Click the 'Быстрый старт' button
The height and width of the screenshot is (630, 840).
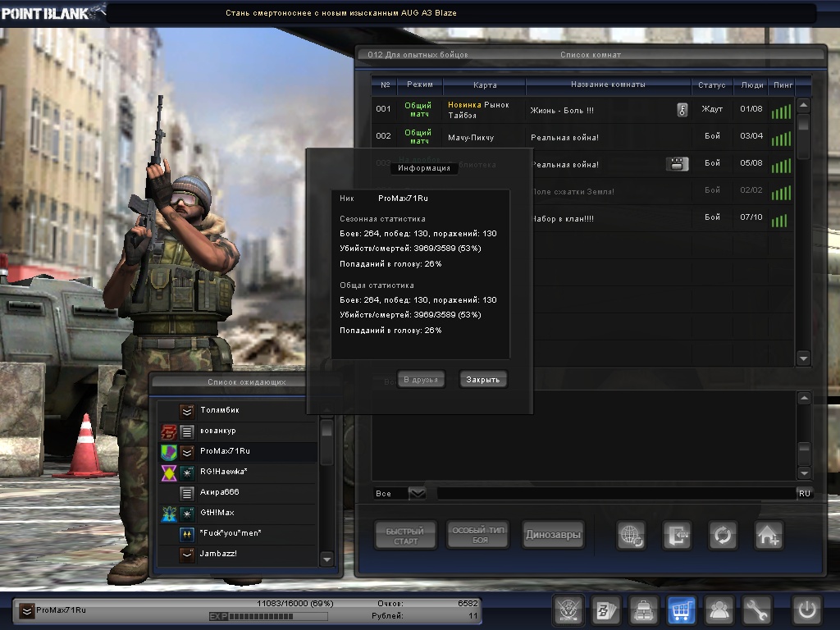[x=405, y=535]
